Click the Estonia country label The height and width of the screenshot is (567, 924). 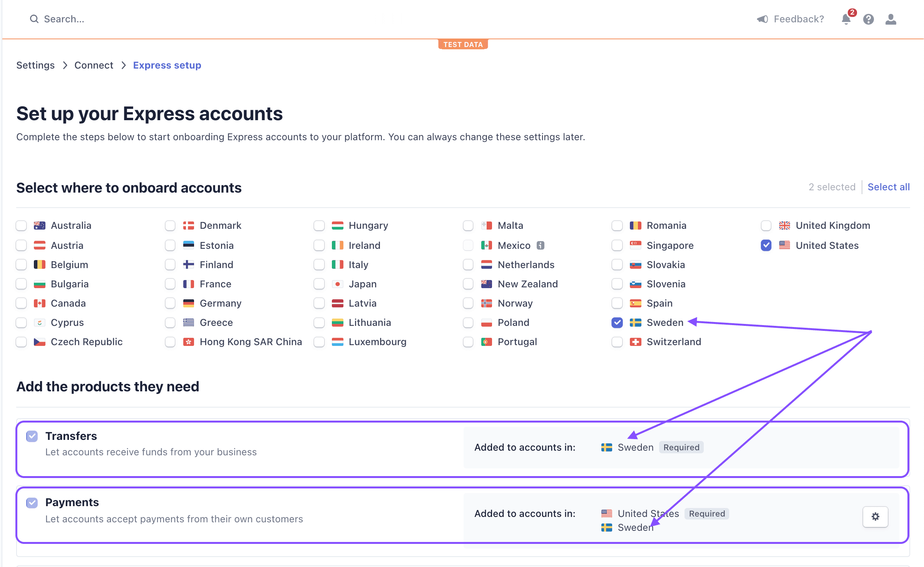click(217, 245)
